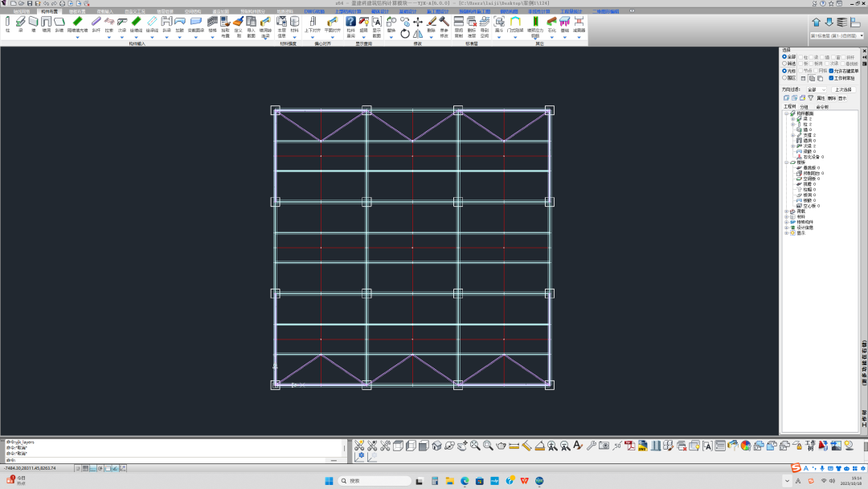The width and height of the screenshot is (868, 489).
Task: Select the 围区 radio button
Action: [x=784, y=78]
